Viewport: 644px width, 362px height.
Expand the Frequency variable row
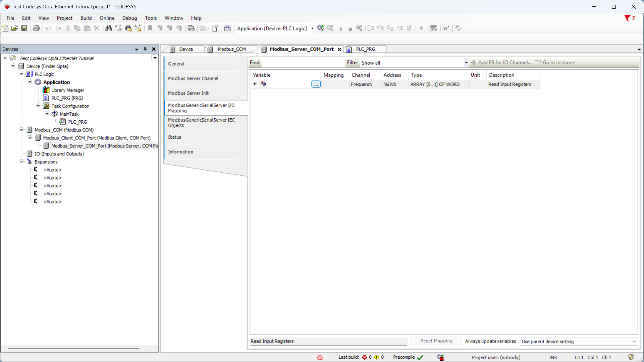(255, 84)
